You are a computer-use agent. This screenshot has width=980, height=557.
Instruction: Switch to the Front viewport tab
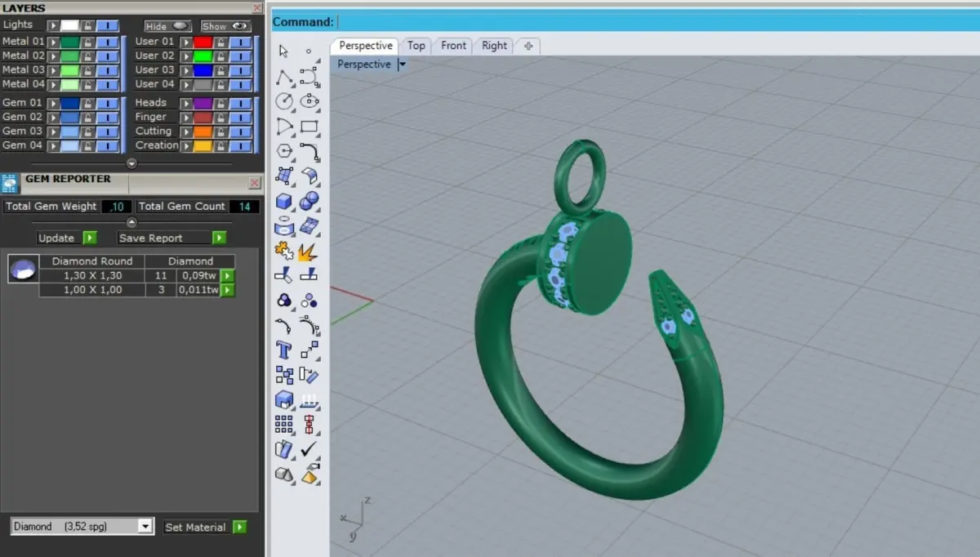pos(453,46)
